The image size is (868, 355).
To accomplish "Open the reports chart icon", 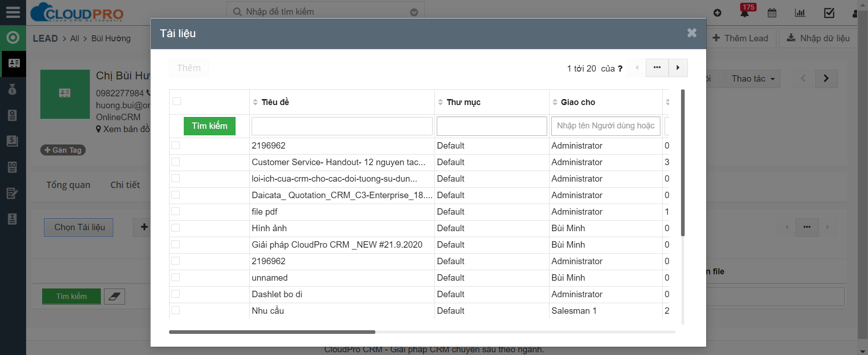I will pyautogui.click(x=800, y=13).
